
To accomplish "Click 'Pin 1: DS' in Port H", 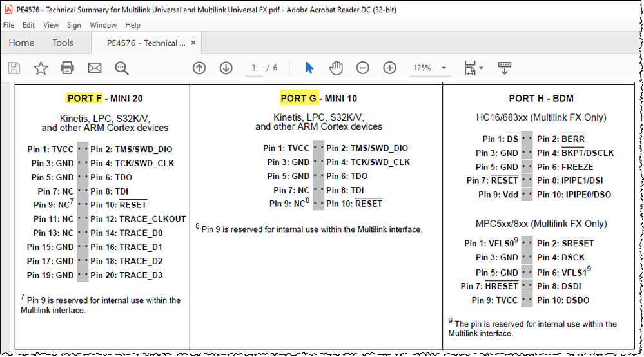I will 500,139.
